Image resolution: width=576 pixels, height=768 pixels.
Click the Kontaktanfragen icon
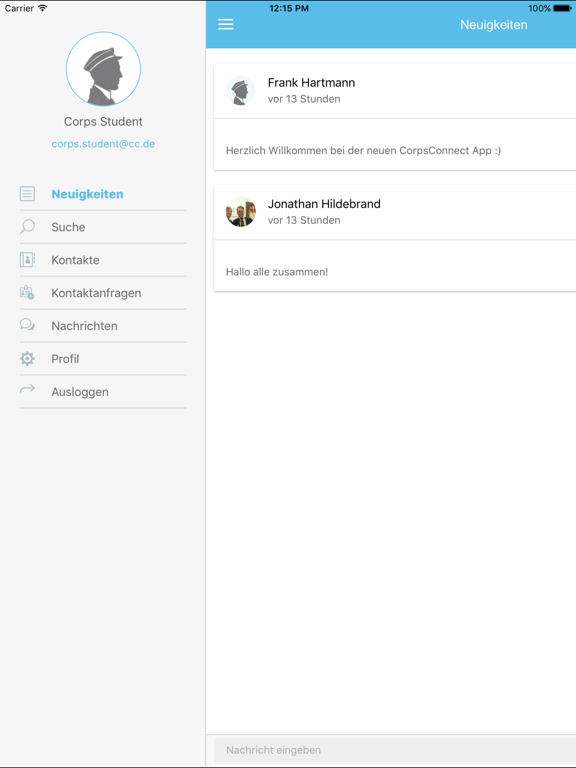27,293
